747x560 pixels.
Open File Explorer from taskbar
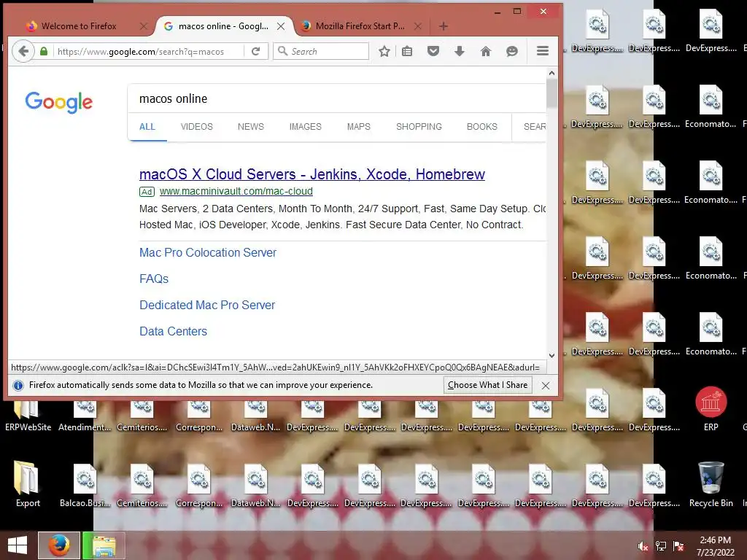point(104,545)
